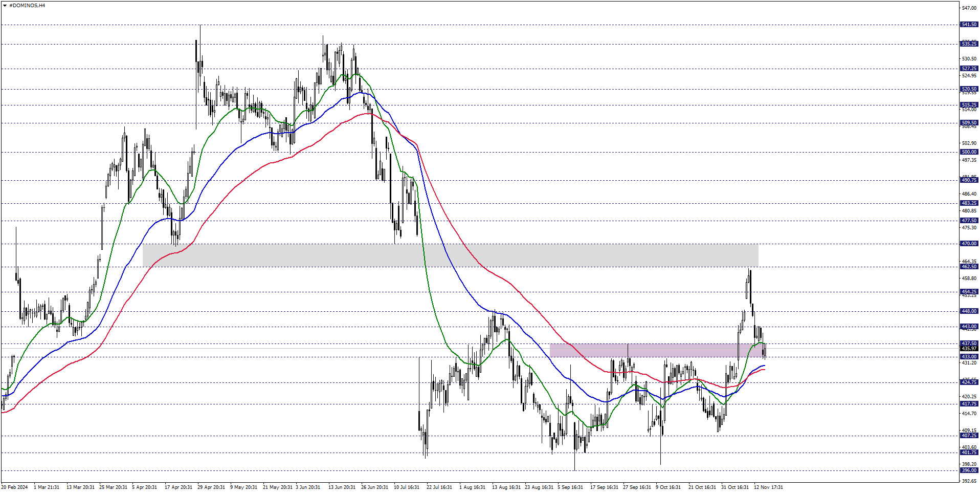The height and width of the screenshot is (493, 980).
Task: Click the 21 Oct 16:31 time label
Action: [702, 487]
